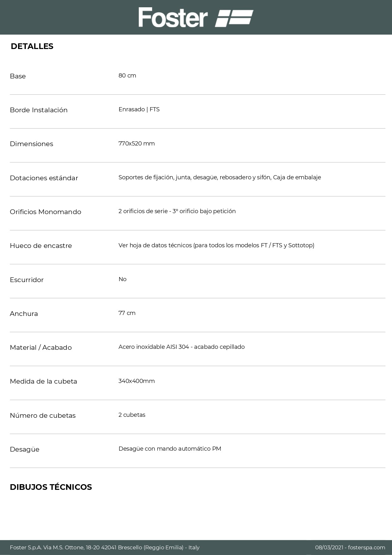Click the Desagüe con mando automático PM text
Viewport: 392px width, 555px height.
pyautogui.click(x=170, y=449)
